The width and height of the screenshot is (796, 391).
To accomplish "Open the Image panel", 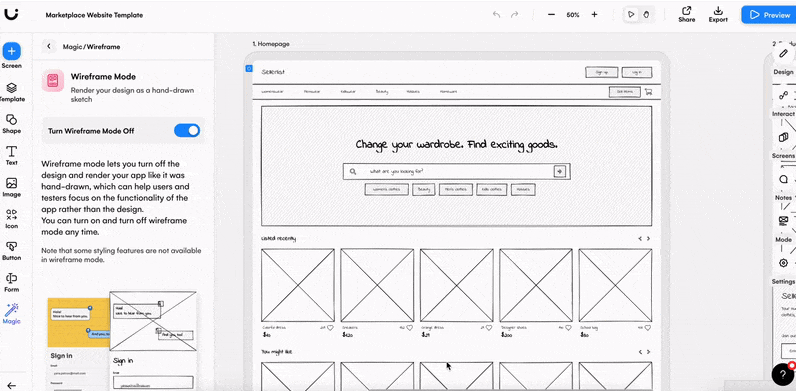I will click(12, 187).
